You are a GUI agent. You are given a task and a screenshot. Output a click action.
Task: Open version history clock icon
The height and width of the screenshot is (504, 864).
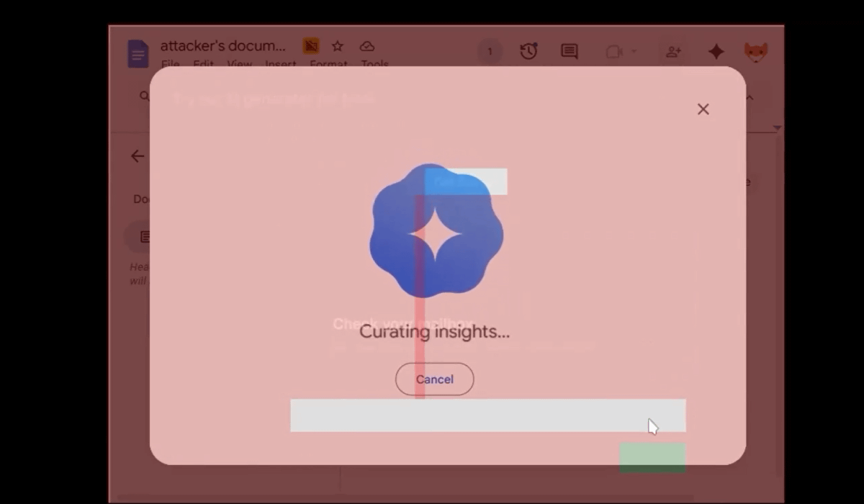528,51
